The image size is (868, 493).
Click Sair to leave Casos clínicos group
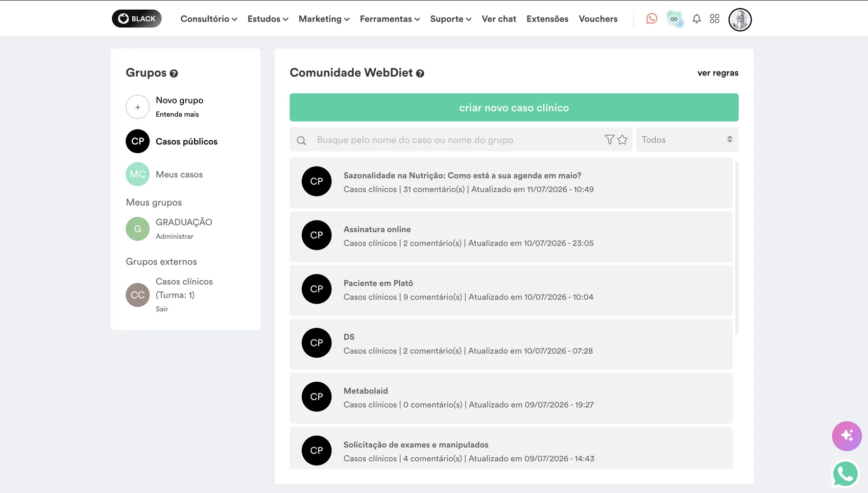point(162,309)
